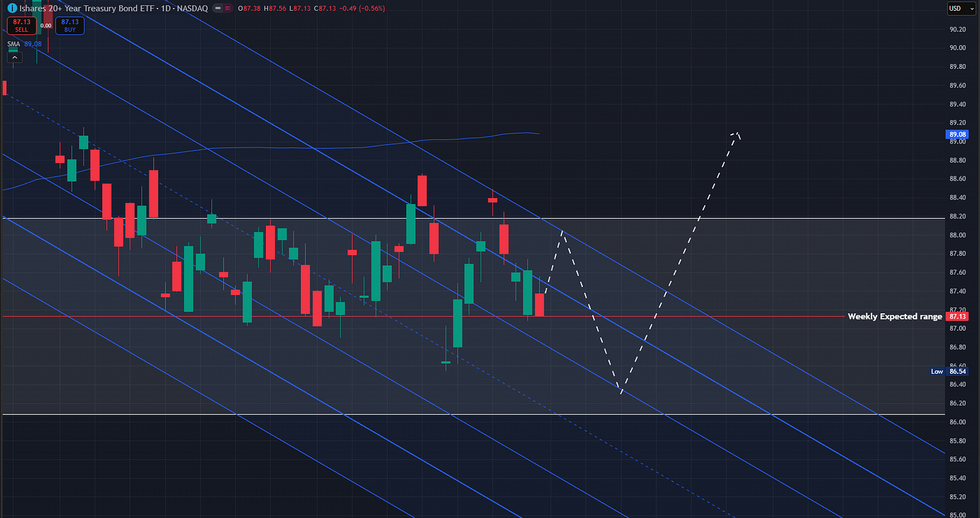Collapse the indicator legend with the up chevron

point(13,57)
